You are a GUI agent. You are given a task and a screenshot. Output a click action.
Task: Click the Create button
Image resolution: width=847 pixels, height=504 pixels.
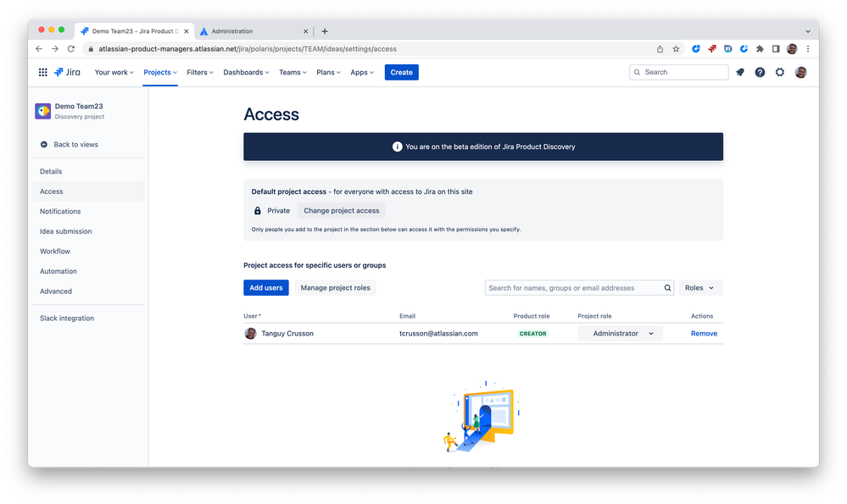click(401, 72)
